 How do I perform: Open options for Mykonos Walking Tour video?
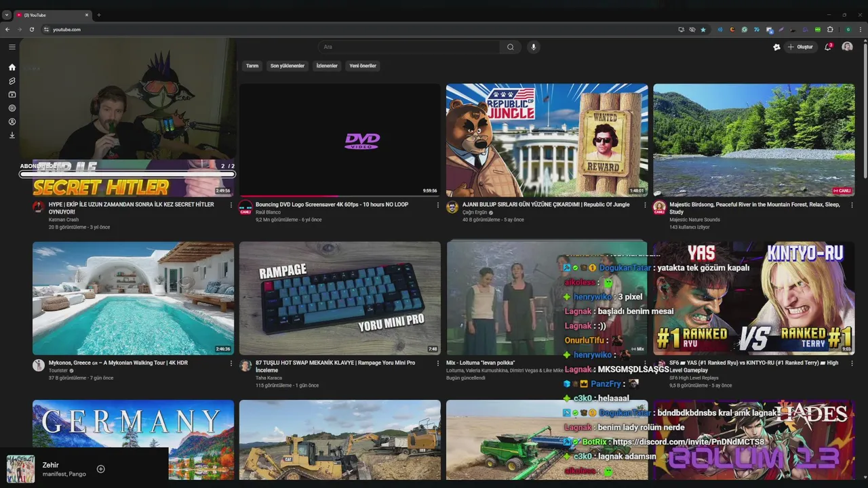[231, 363]
